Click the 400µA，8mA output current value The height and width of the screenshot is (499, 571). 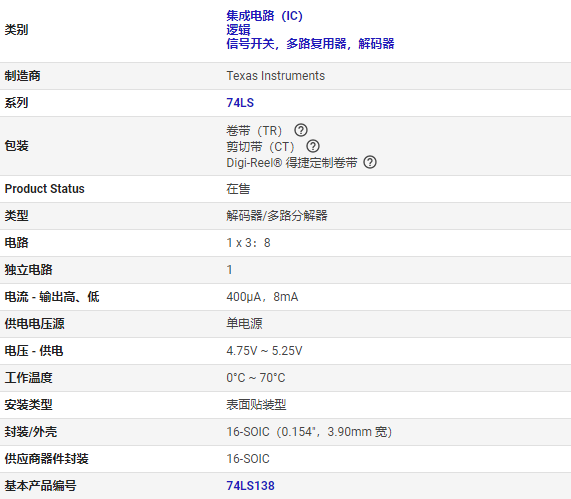tap(262, 297)
